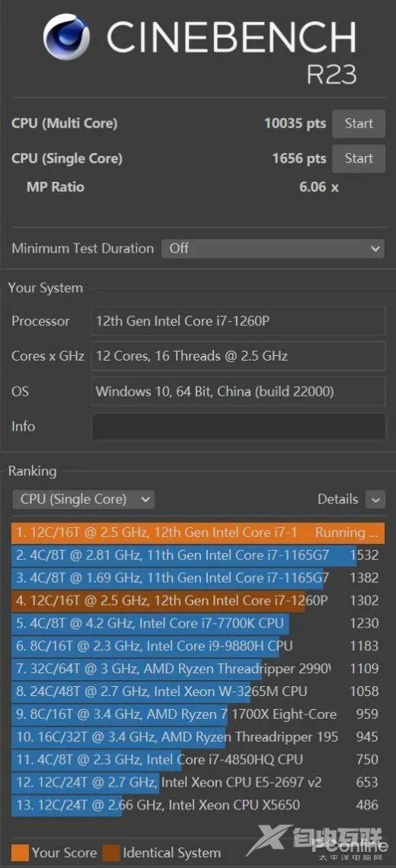Start the CPU Multi Core test
The height and width of the screenshot is (868, 396).
point(359,123)
